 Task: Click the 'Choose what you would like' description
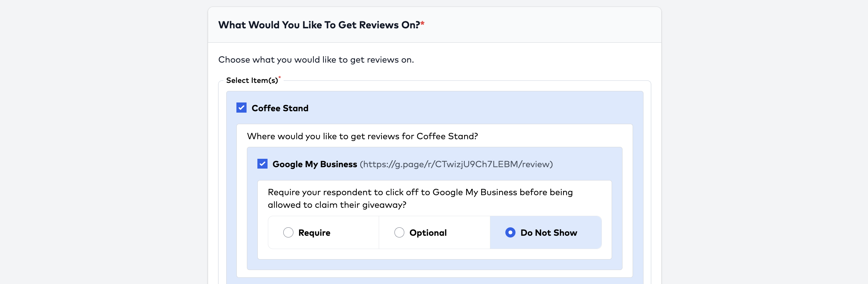tap(316, 60)
